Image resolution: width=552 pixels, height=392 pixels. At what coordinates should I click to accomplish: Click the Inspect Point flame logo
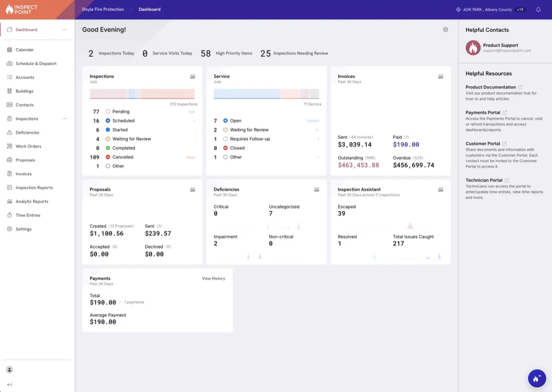(x=21, y=9)
